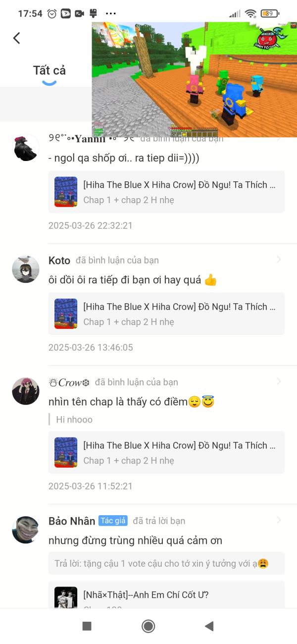This screenshot has height=644, width=297.
Task: Expand Koto's comment with chevron arrow
Action: [279, 260]
